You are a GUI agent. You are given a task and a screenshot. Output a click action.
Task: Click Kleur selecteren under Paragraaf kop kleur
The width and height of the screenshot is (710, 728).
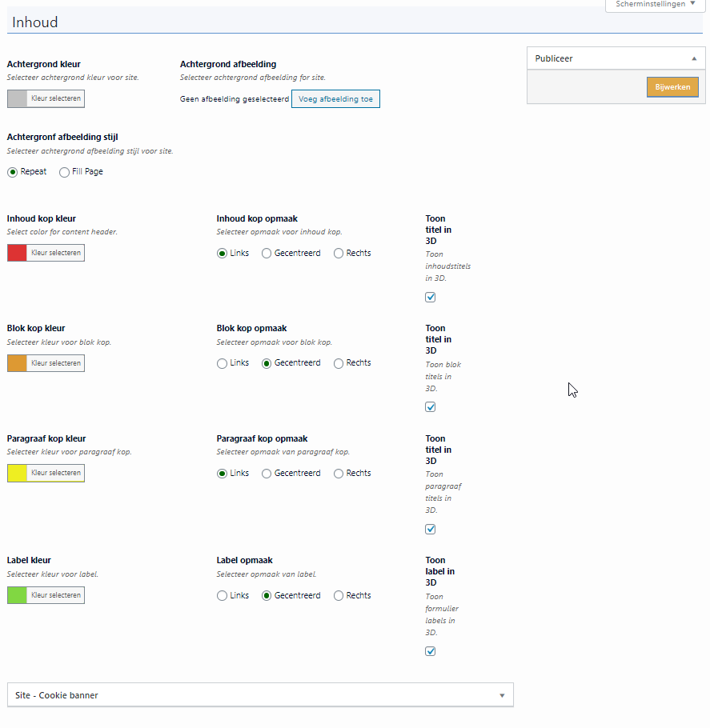click(x=56, y=473)
